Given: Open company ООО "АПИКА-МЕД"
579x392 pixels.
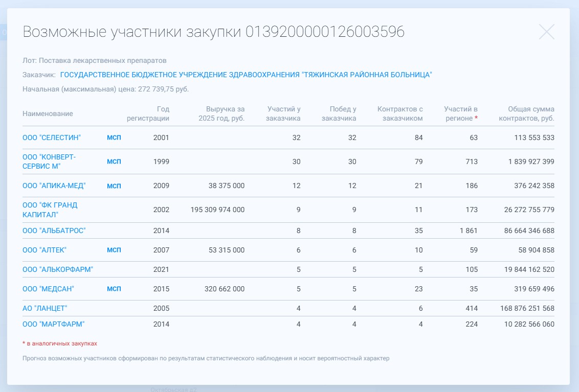Looking at the screenshot, I should pos(54,186).
